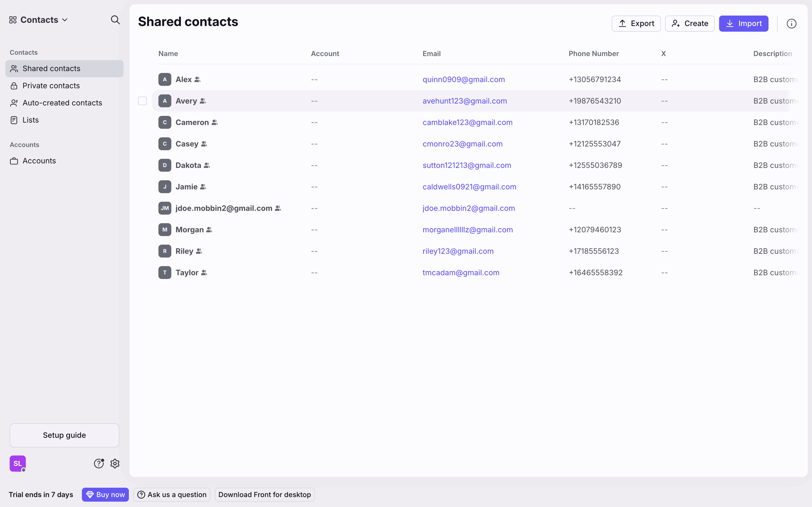Open the Setup guide

(x=64, y=435)
